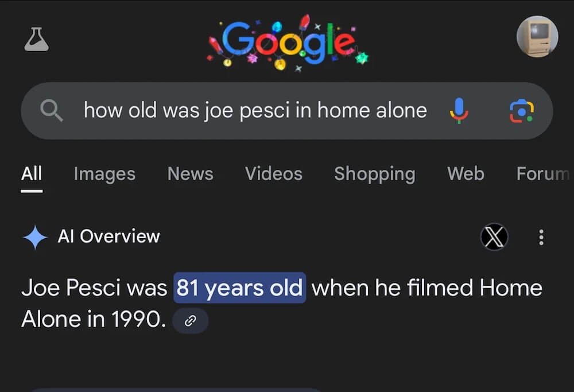This screenshot has width=574, height=392.
Task: Switch to the Images tab
Action: (x=104, y=173)
